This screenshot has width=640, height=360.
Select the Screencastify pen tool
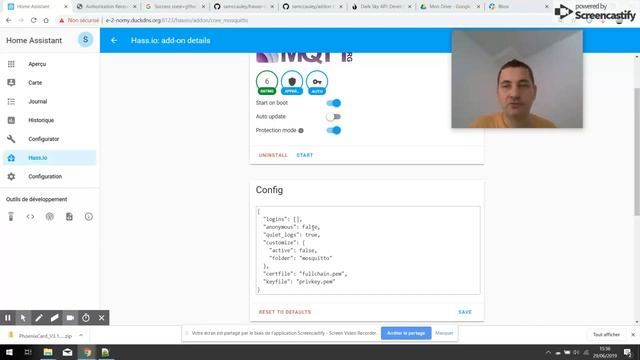[39, 318]
